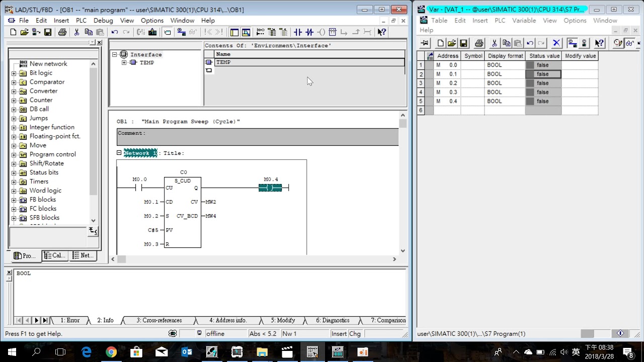Toggle the Details view toolbar button
Image resolution: width=644 pixels, height=362 pixels.
pyautogui.click(x=246, y=32)
